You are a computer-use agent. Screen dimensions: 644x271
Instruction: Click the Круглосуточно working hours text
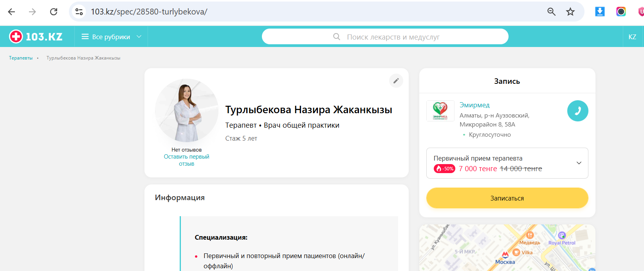pyautogui.click(x=490, y=135)
